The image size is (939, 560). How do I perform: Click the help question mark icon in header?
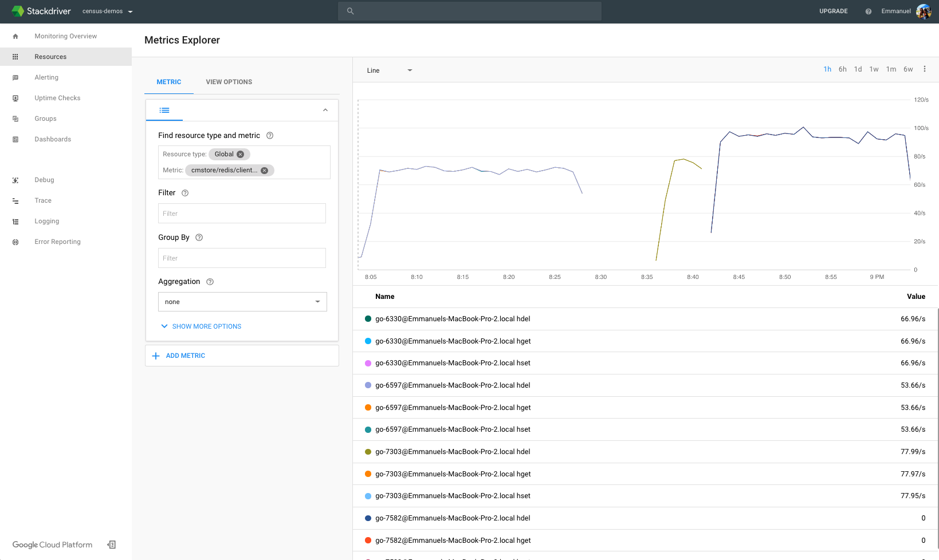point(869,11)
